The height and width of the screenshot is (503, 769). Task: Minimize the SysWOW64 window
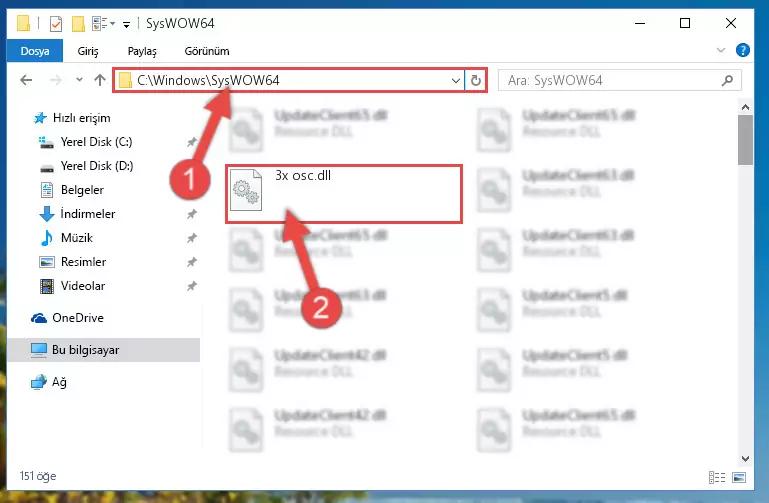click(x=640, y=23)
